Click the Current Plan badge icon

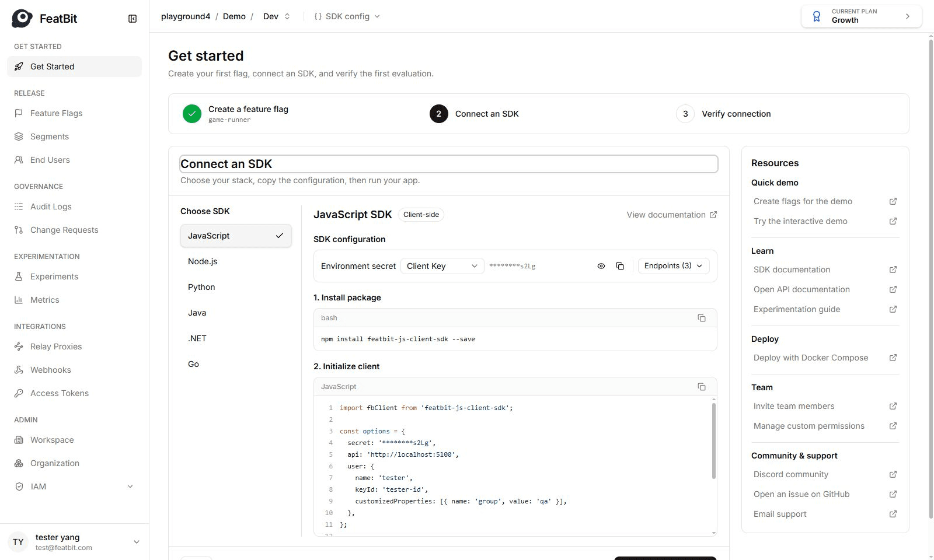(817, 16)
